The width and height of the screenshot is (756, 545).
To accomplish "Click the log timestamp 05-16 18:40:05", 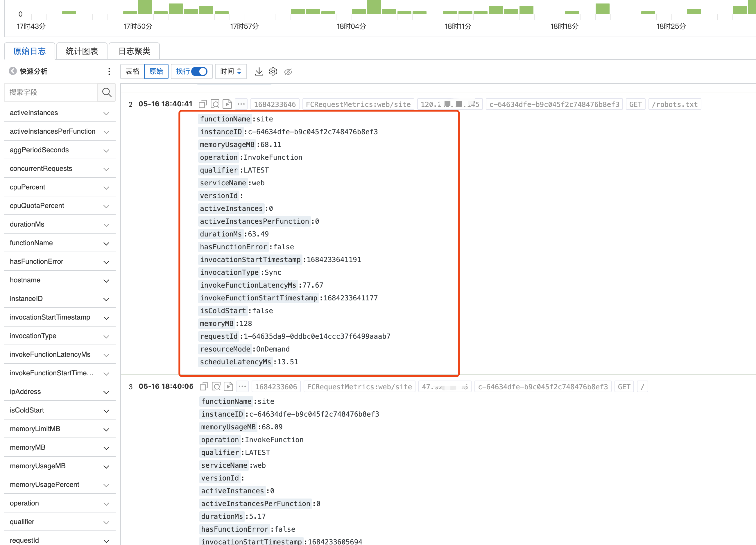I will pos(166,386).
